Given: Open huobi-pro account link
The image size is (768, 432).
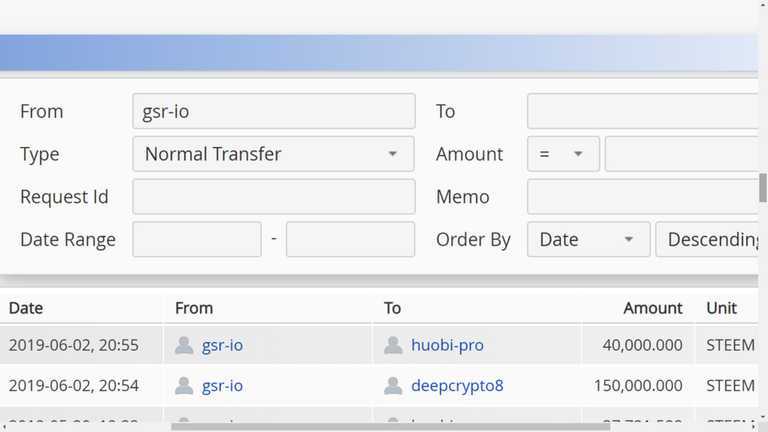Looking at the screenshot, I should 447,345.
